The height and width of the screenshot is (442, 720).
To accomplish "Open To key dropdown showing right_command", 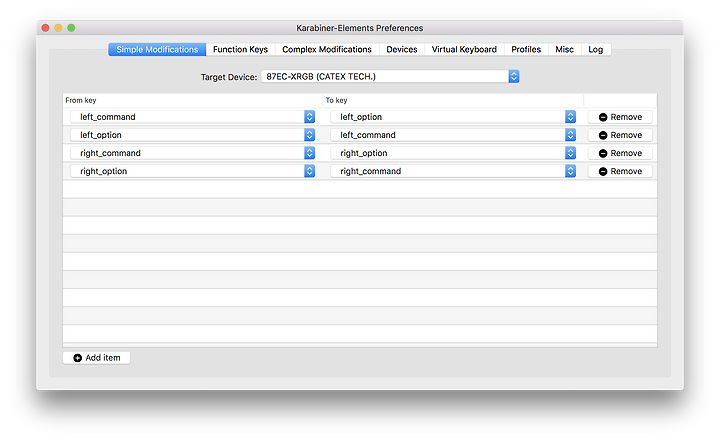I will click(x=453, y=171).
